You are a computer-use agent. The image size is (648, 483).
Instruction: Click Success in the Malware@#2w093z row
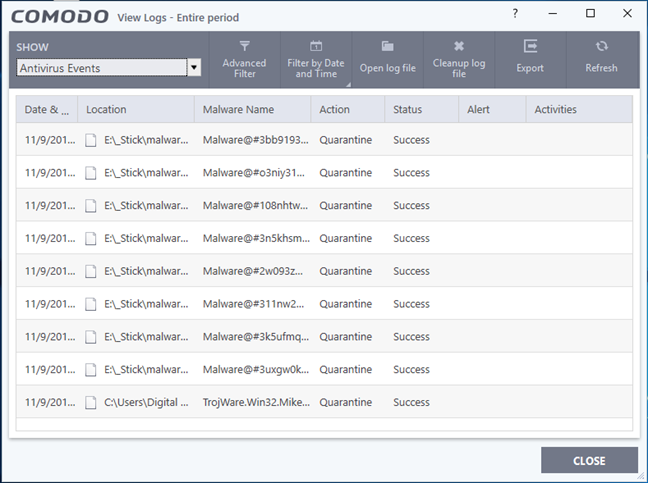pyautogui.click(x=411, y=271)
